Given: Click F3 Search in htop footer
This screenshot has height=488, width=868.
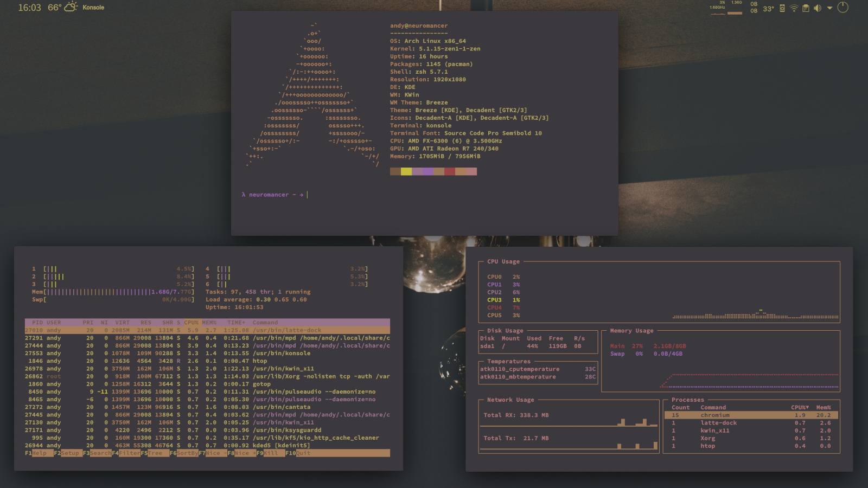Looking at the screenshot, I should click(x=97, y=453).
